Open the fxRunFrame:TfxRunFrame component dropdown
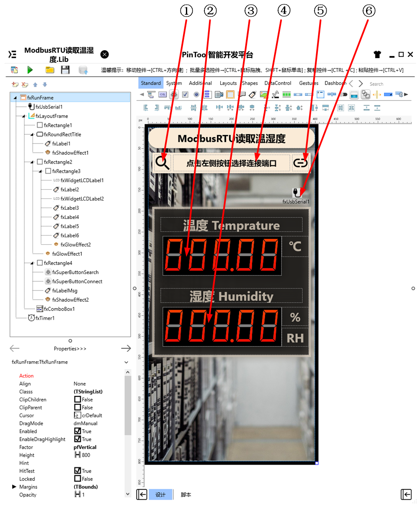The width and height of the screenshot is (420, 506). (x=126, y=362)
